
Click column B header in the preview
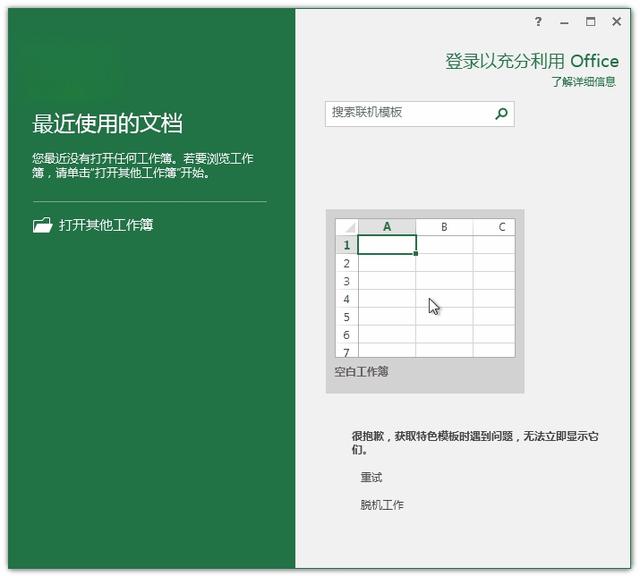point(444,227)
